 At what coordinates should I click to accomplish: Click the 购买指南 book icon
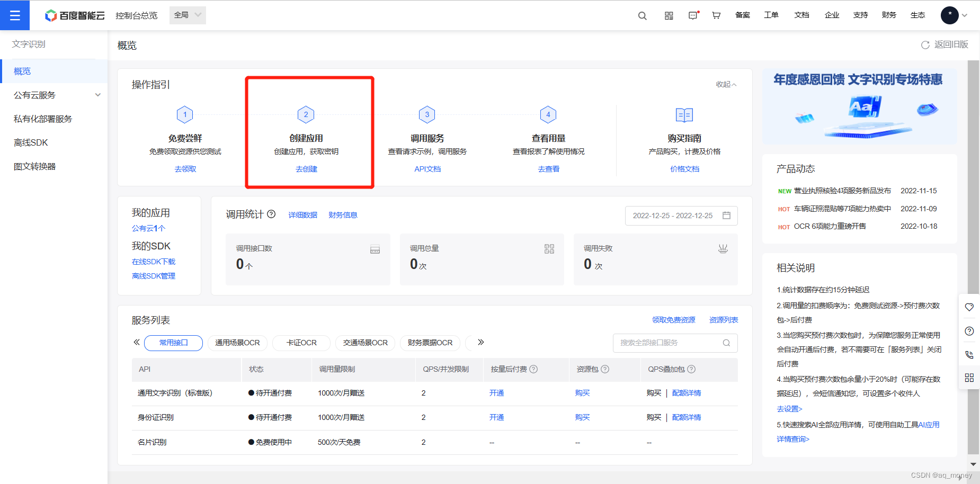[684, 115]
